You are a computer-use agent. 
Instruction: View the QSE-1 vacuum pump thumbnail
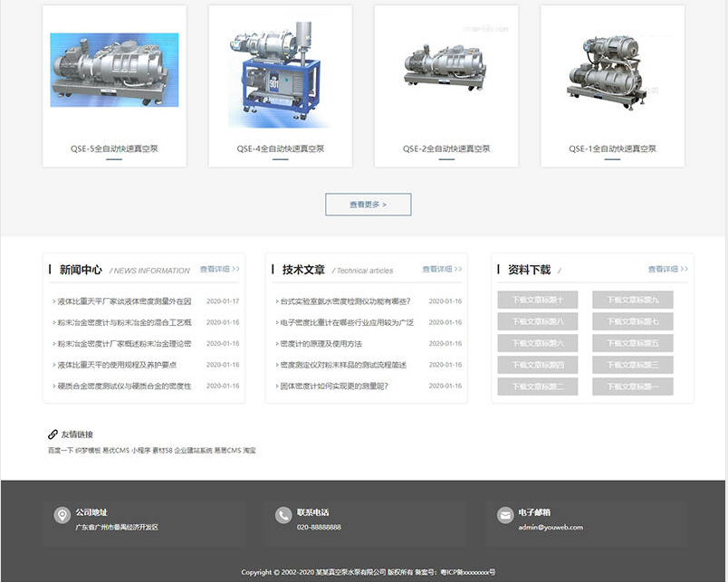coord(612,71)
